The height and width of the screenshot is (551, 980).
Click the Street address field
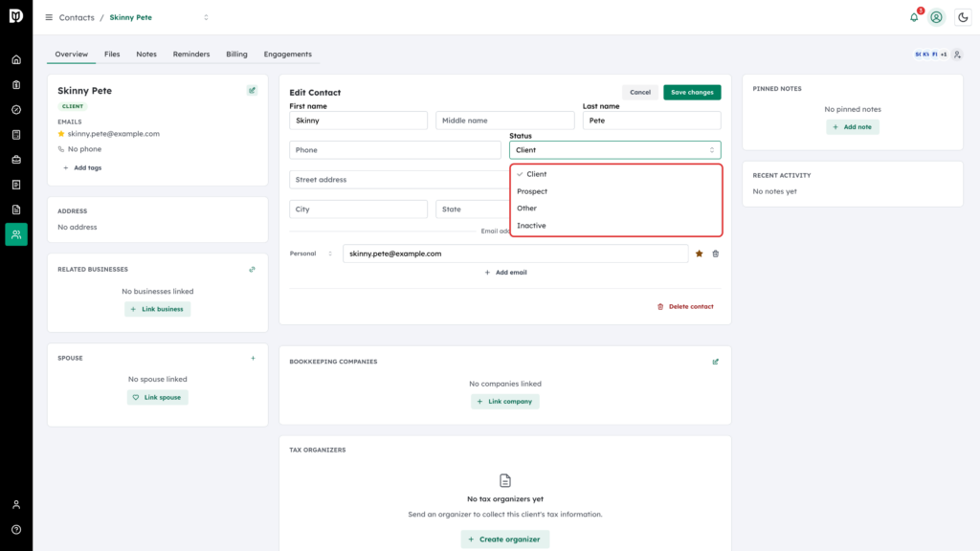pyautogui.click(x=399, y=179)
